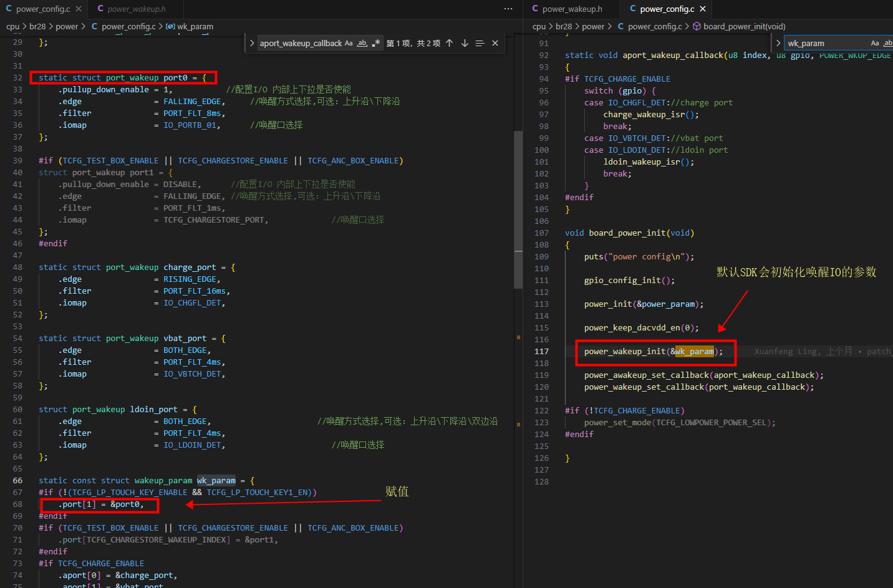Go to next match arrow in left find widget

point(465,43)
